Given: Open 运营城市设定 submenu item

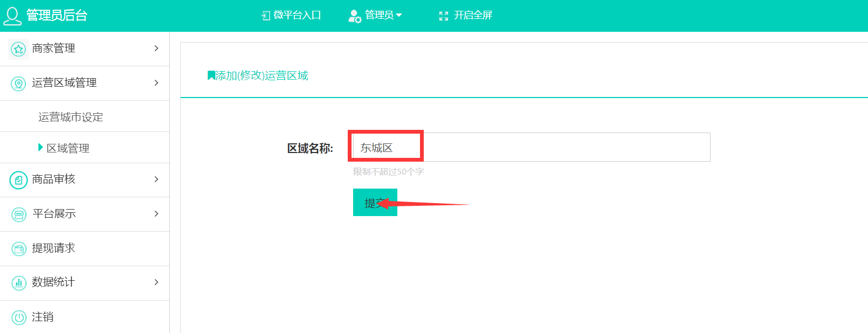Looking at the screenshot, I should tap(71, 117).
